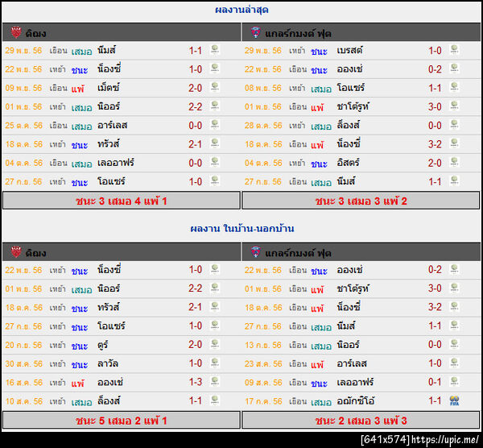Click result ชนะ in the 09 ส.ค. เลออาฟร์ row

click(x=319, y=384)
